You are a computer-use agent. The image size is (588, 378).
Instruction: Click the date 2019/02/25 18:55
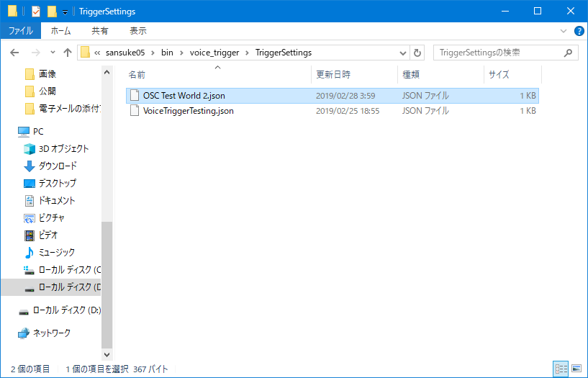[348, 111]
